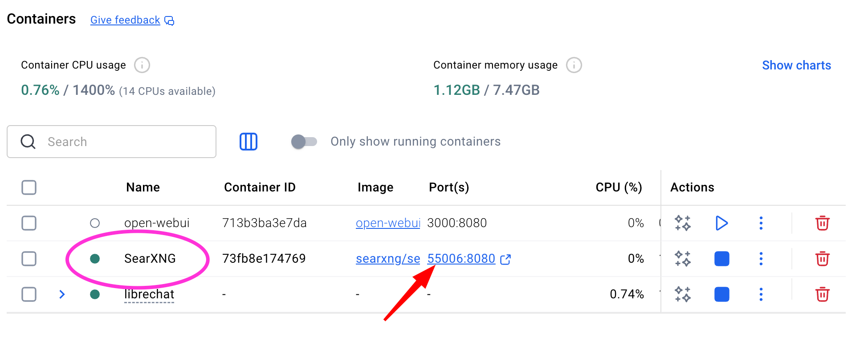Click external-link icon next to 55006:8080

(505, 259)
